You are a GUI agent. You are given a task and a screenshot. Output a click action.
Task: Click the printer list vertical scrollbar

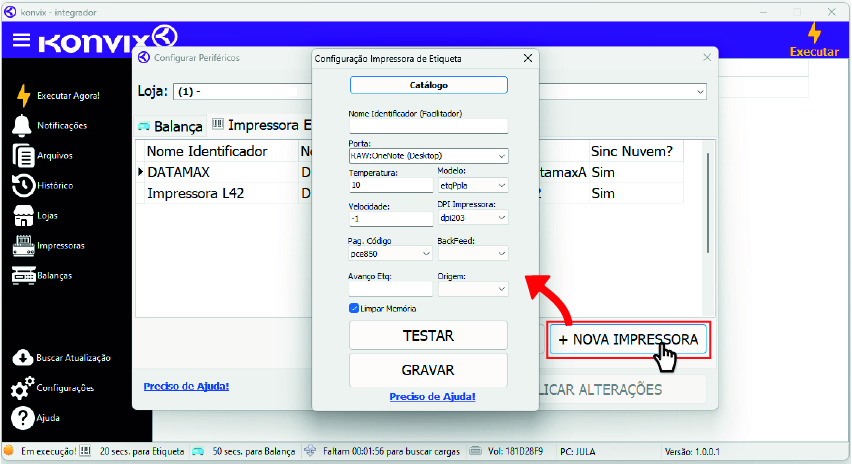pyautogui.click(x=707, y=203)
